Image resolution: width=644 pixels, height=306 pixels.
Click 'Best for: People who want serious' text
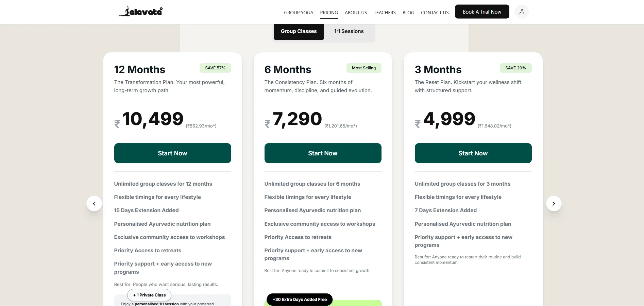(x=166, y=285)
